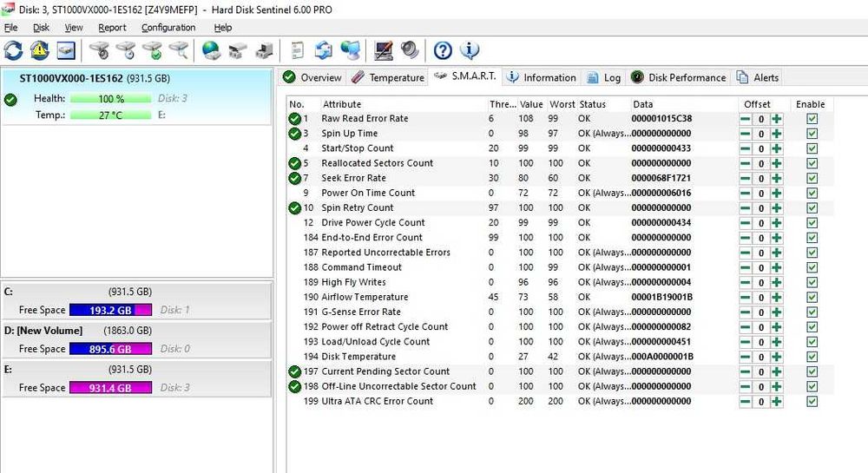Image resolution: width=868 pixels, height=473 pixels.
Task: Open the Configuration menu
Action: pyautogui.click(x=168, y=27)
